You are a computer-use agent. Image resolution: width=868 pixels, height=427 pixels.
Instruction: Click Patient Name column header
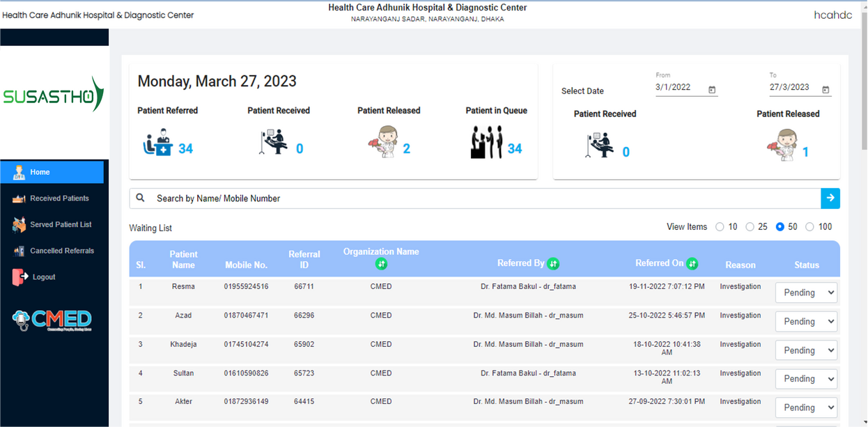(183, 259)
